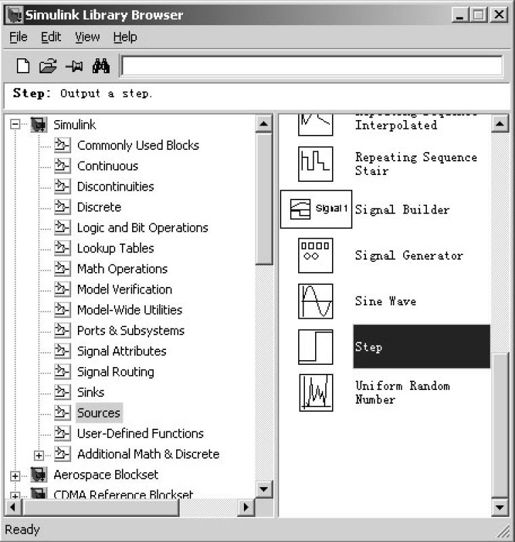Open the View menu
This screenshot has width=515, height=542.
(87, 37)
